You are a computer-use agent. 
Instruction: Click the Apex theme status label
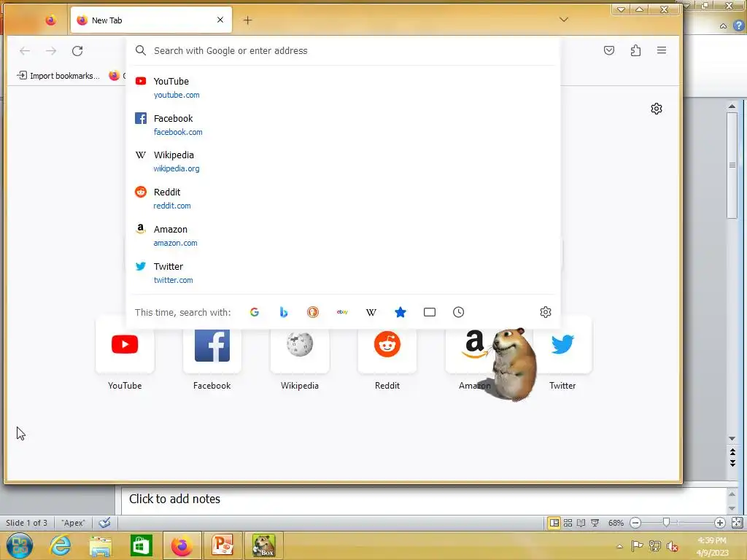[x=74, y=523]
